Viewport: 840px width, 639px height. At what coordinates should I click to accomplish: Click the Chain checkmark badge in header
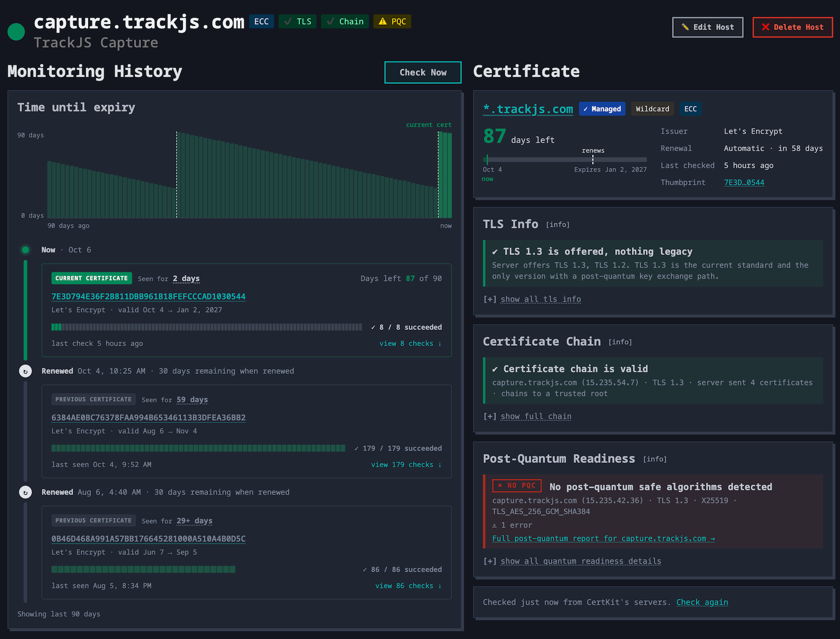pos(345,21)
